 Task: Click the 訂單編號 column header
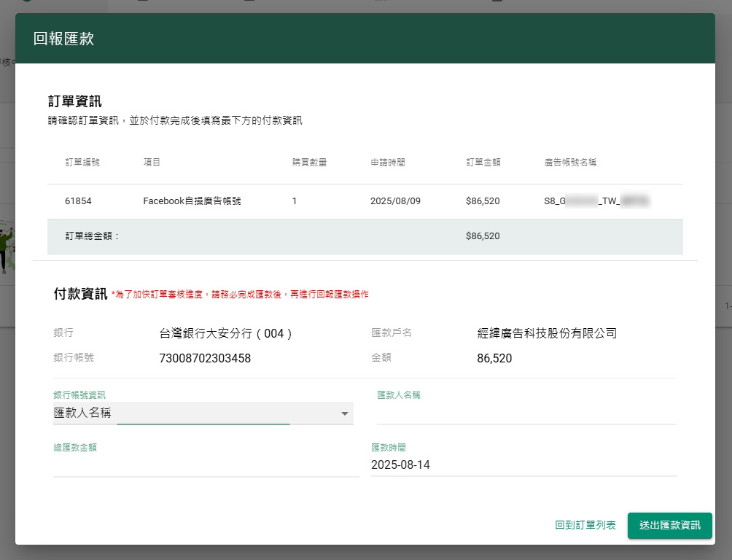coord(82,162)
